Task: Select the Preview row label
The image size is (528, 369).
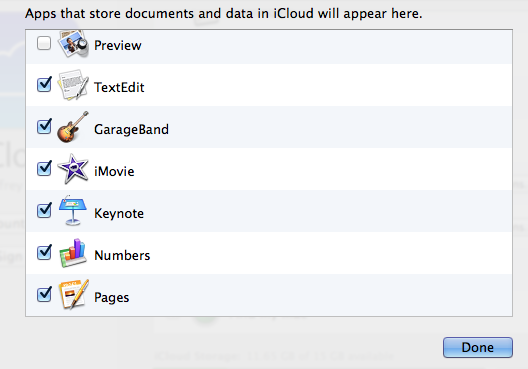Action: 118,45
